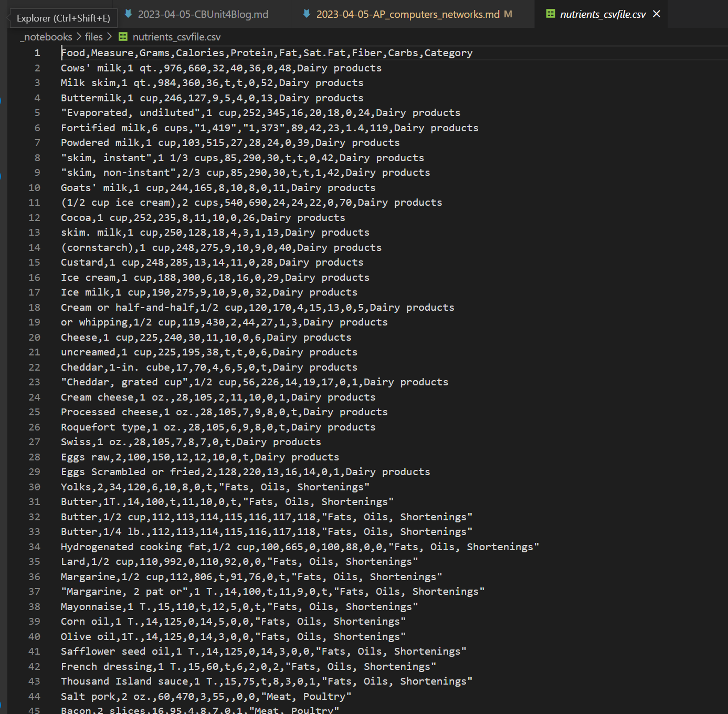Click the "Powdered milk" row text
This screenshot has width=728, height=714.
tap(230, 143)
